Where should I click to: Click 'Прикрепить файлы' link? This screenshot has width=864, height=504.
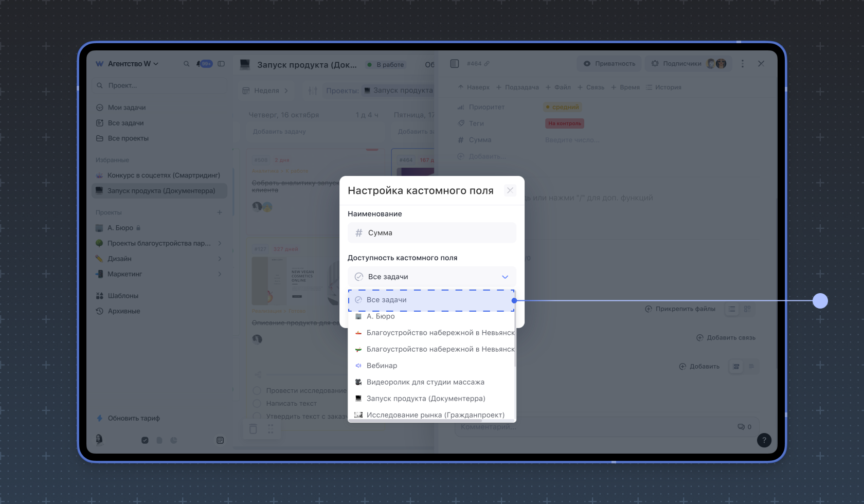[680, 309]
